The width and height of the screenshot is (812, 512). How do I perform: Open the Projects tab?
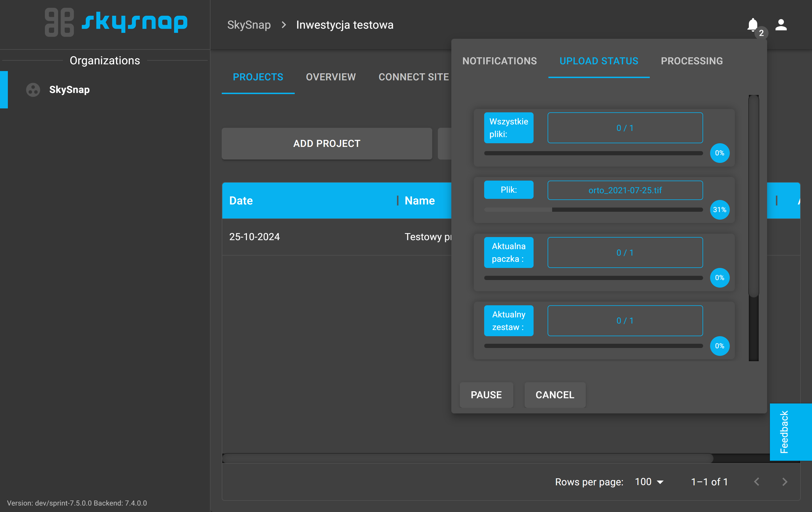pyautogui.click(x=258, y=77)
